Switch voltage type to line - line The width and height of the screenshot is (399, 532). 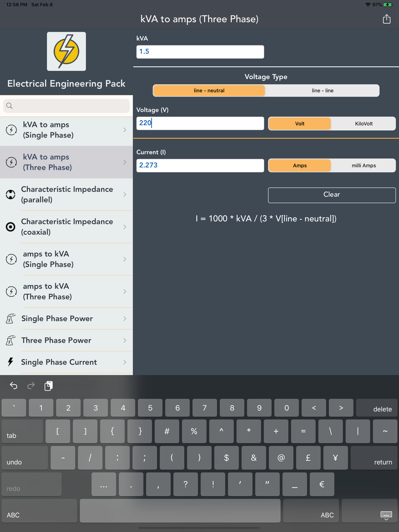[322, 91]
